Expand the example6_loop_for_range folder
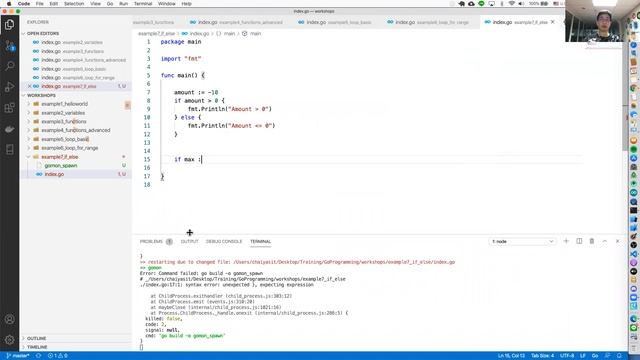Viewport: 640px width, 360px height. 69,148
